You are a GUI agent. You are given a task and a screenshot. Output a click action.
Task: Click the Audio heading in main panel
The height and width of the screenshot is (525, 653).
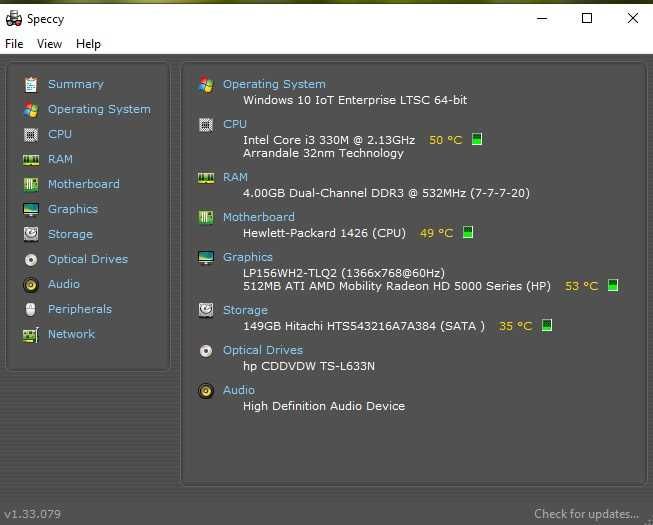click(x=239, y=391)
